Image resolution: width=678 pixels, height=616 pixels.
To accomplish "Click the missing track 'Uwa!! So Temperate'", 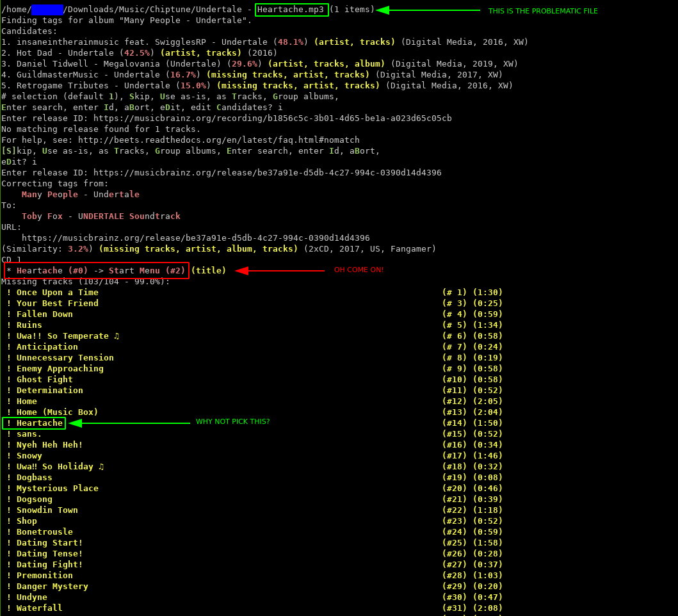I will [x=67, y=336].
